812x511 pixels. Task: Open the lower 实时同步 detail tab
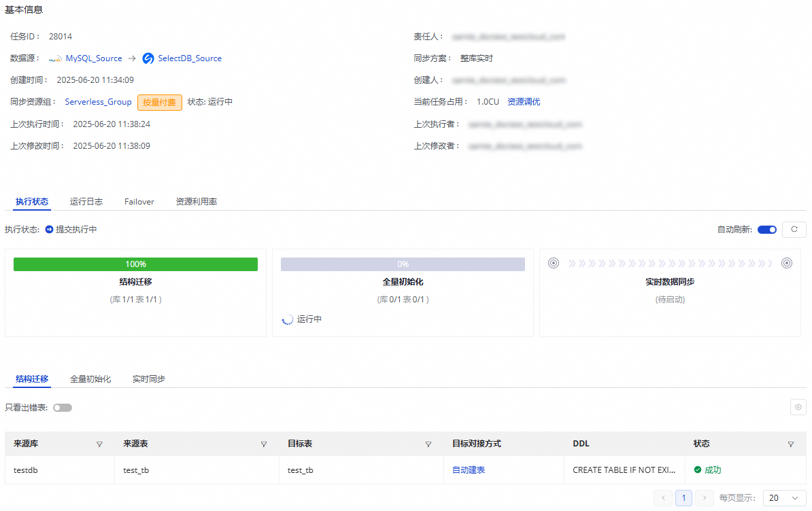pos(149,379)
